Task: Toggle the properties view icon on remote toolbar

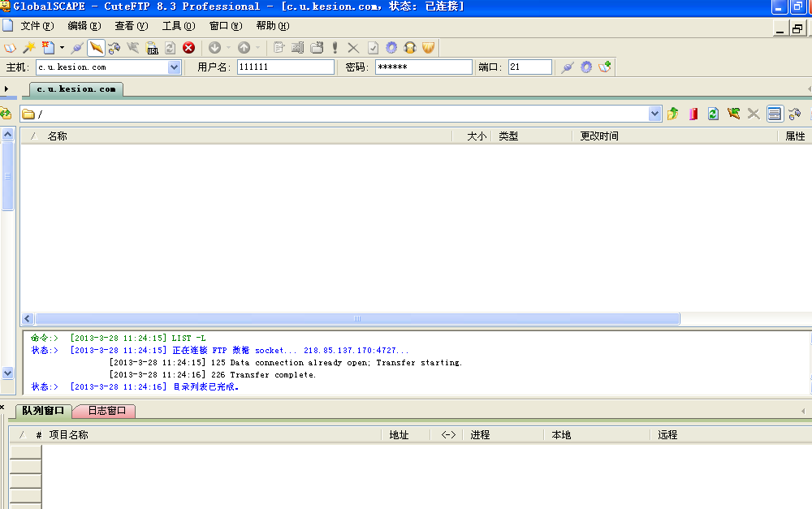Action: point(775,114)
